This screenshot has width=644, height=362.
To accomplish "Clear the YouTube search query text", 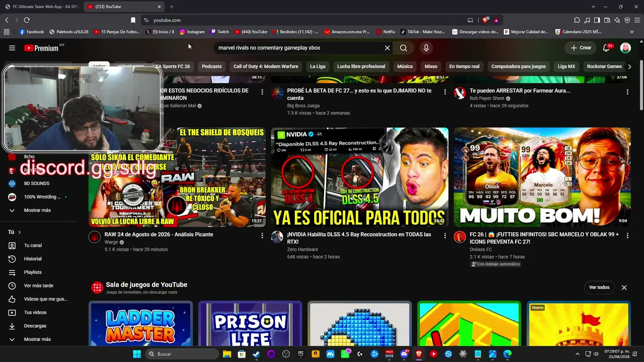I will [387, 48].
